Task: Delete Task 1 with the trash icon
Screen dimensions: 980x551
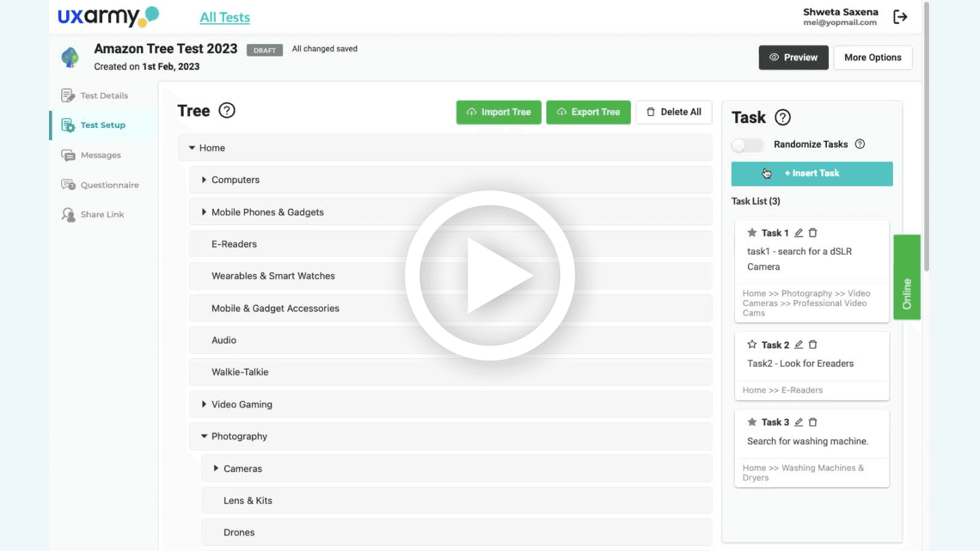Action: [813, 233]
